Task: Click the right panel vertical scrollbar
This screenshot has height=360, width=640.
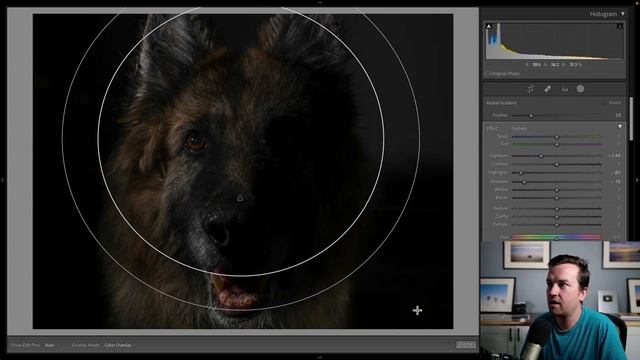Action: tap(631, 118)
